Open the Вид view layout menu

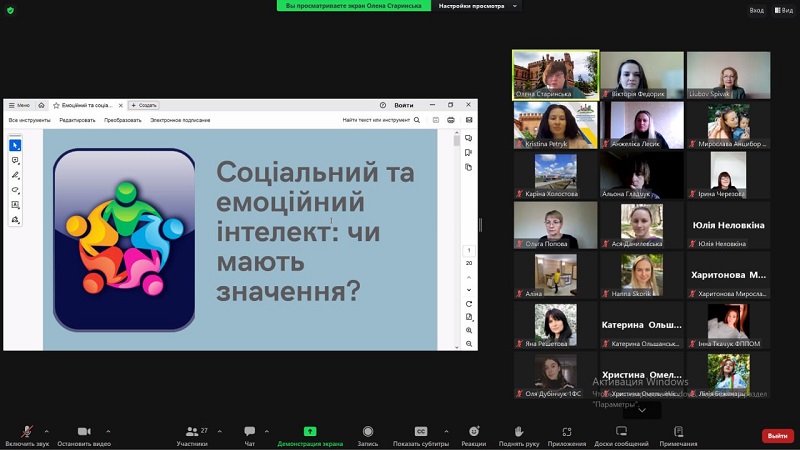coord(782,10)
